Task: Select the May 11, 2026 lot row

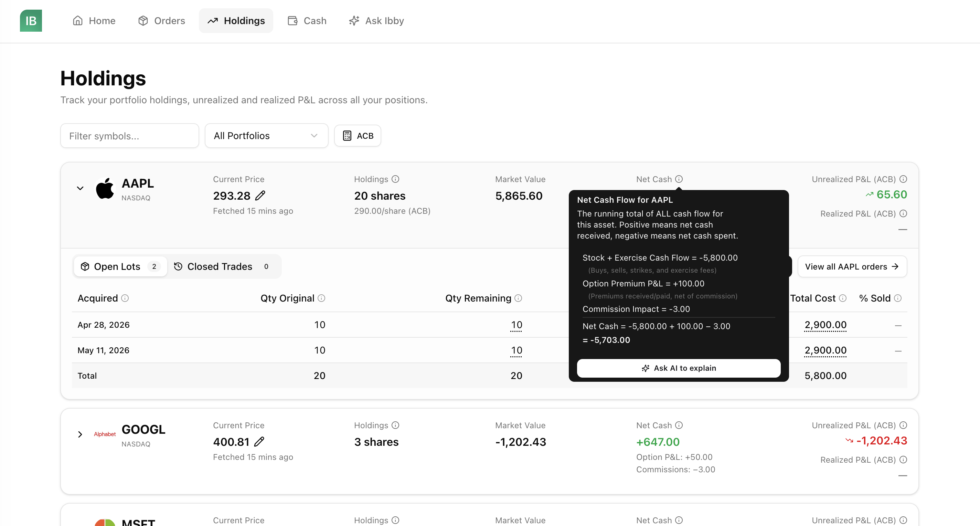Action: [x=490, y=350]
